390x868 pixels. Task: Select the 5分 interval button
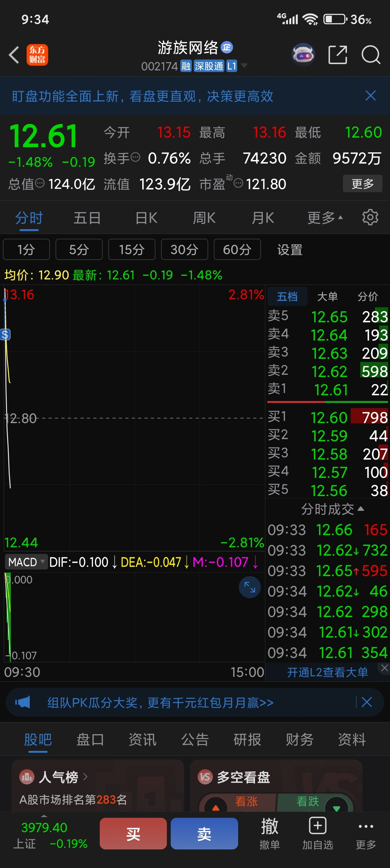[x=79, y=250]
